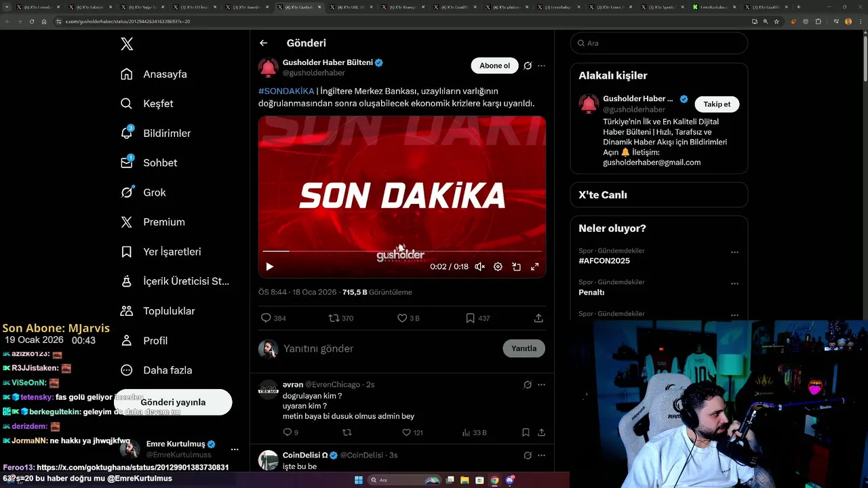This screenshot has height=488, width=868.
Task: Open the Penaltı trending topic
Action: click(x=591, y=292)
